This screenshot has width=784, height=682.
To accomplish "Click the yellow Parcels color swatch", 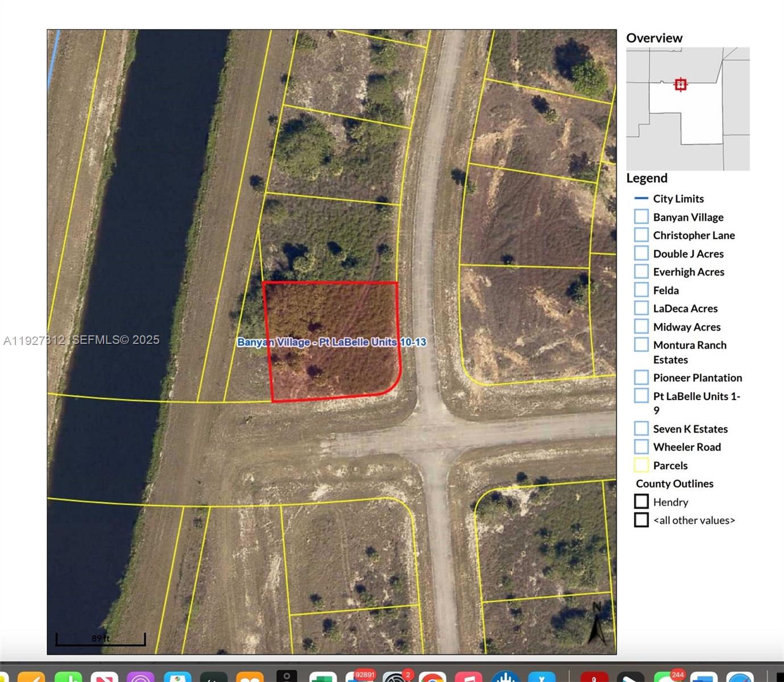I will (641, 465).
